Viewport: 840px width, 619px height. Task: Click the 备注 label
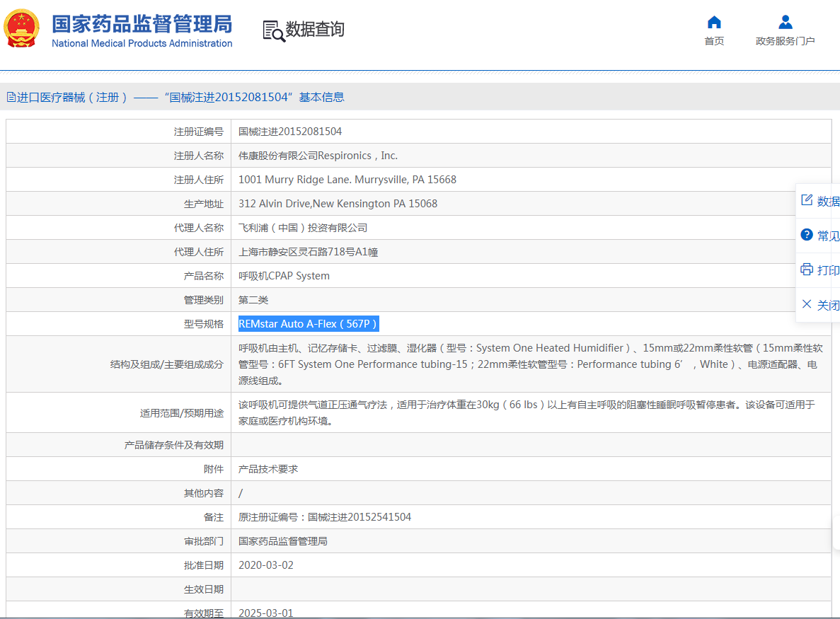click(213, 516)
